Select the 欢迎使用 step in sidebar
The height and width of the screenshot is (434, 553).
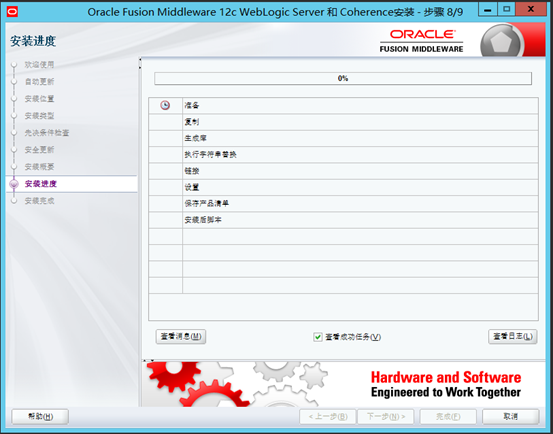click(39, 65)
